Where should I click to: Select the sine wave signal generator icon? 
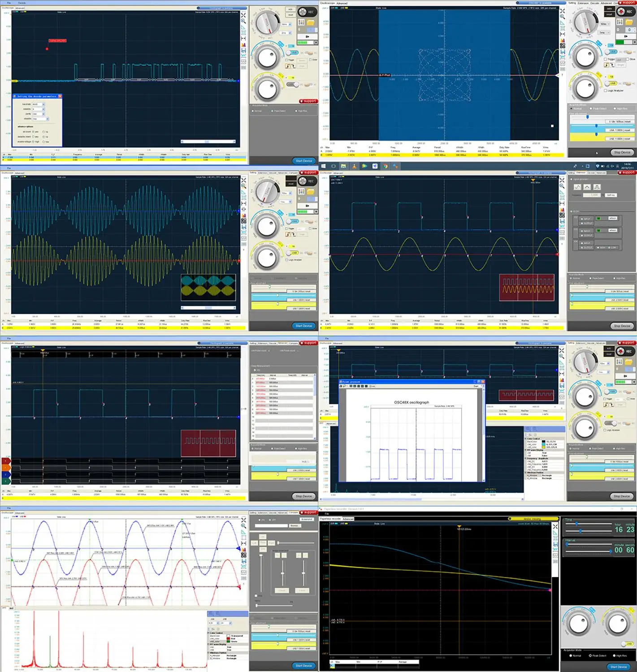(577, 187)
